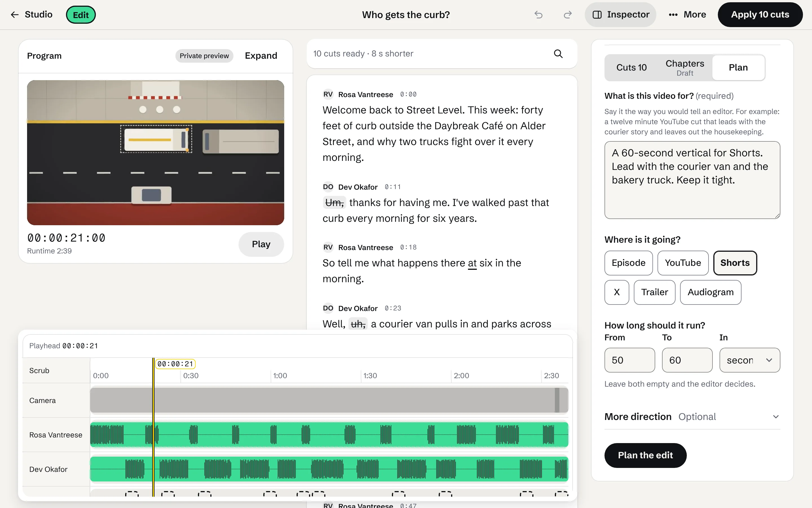The height and width of the screenshot is (508, 812).
Task: Switch to the Cuts 10 tab
Action: click(x=631, y=67)
